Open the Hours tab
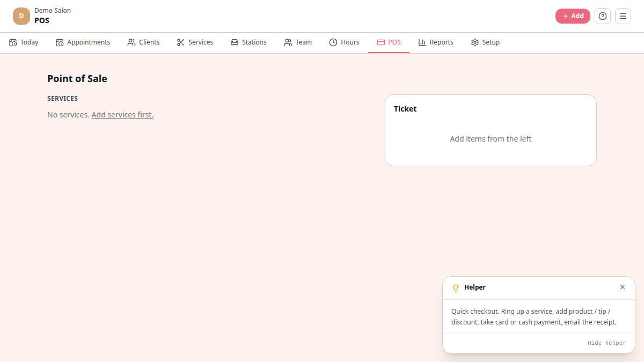644x362 pixels. coord(344,42)
